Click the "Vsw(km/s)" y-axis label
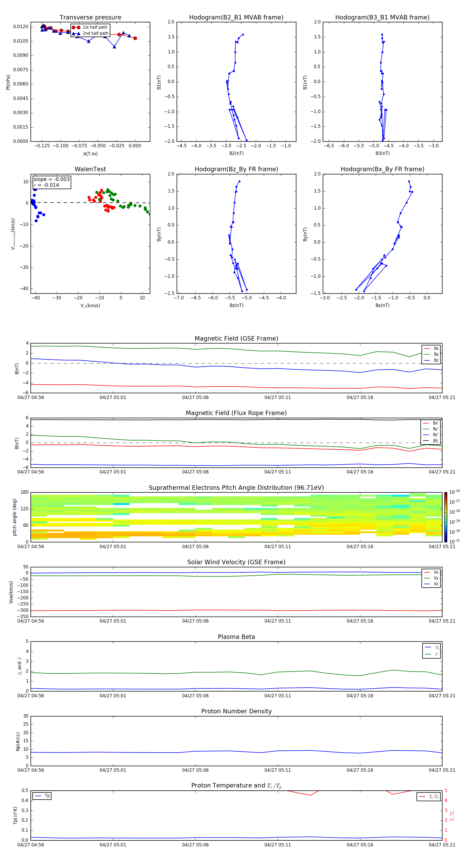 (x=11, y=592)
